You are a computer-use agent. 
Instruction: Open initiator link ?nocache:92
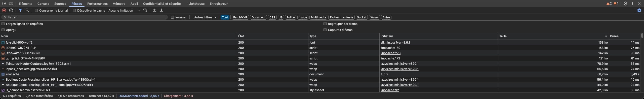(x=390, y=90)
